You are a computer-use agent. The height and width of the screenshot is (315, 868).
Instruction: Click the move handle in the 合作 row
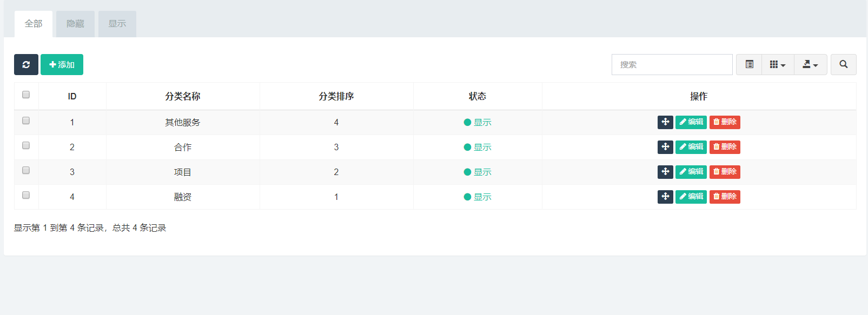click(665, 147)
